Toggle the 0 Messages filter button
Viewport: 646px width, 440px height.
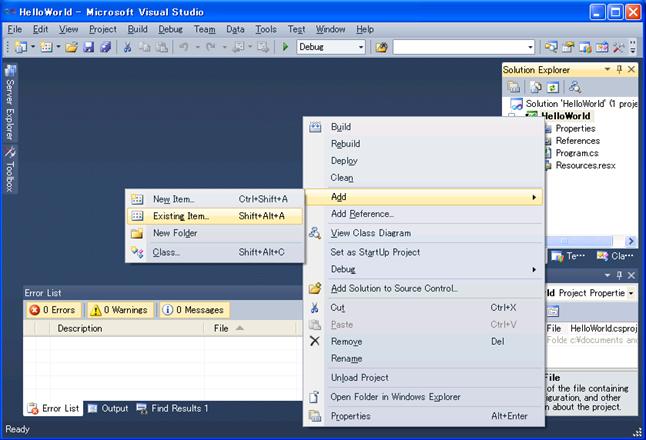coord(194,310)
